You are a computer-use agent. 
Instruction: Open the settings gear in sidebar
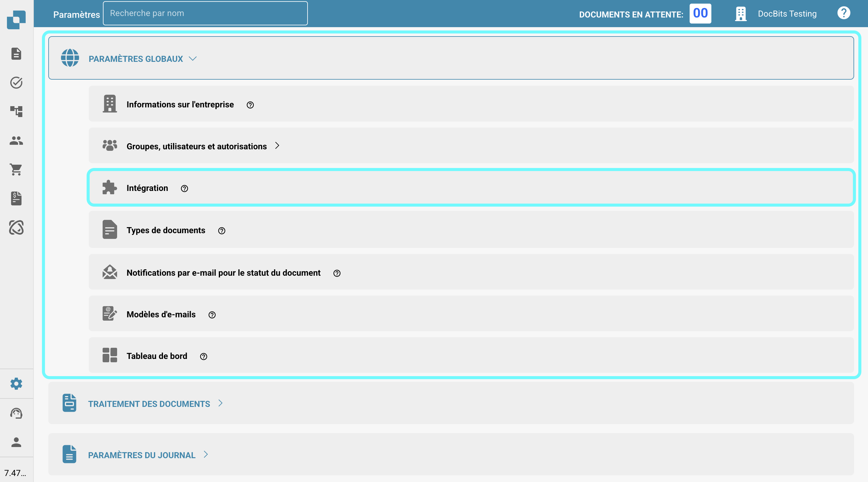[16, 384]
